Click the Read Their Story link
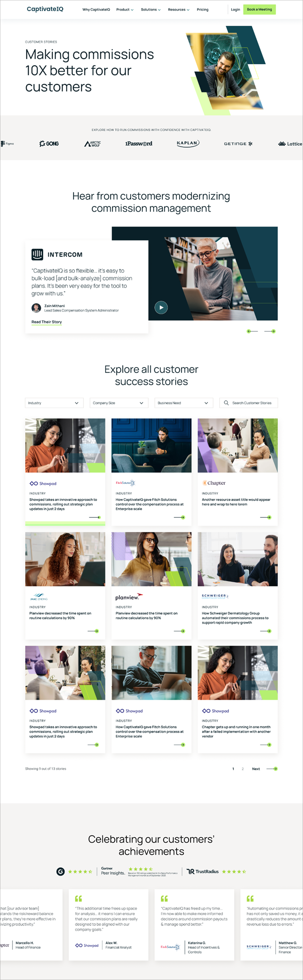The width and height of the screenshot is (303, 980). pos(46,322)
